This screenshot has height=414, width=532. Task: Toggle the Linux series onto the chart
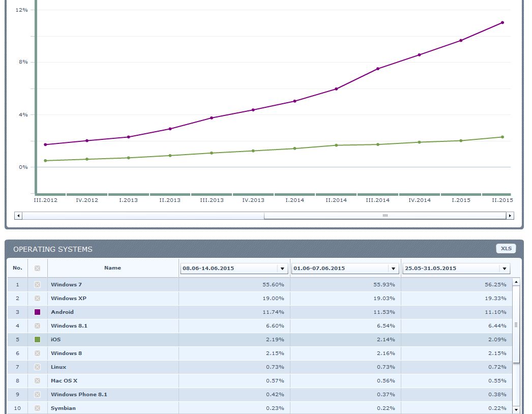point(37,367)
